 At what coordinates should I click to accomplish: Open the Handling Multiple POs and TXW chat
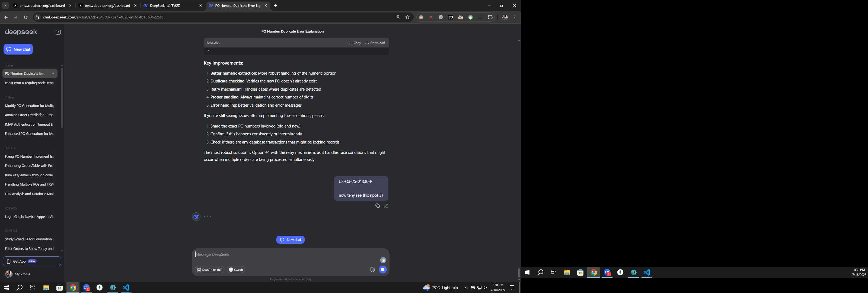(30, 184)
